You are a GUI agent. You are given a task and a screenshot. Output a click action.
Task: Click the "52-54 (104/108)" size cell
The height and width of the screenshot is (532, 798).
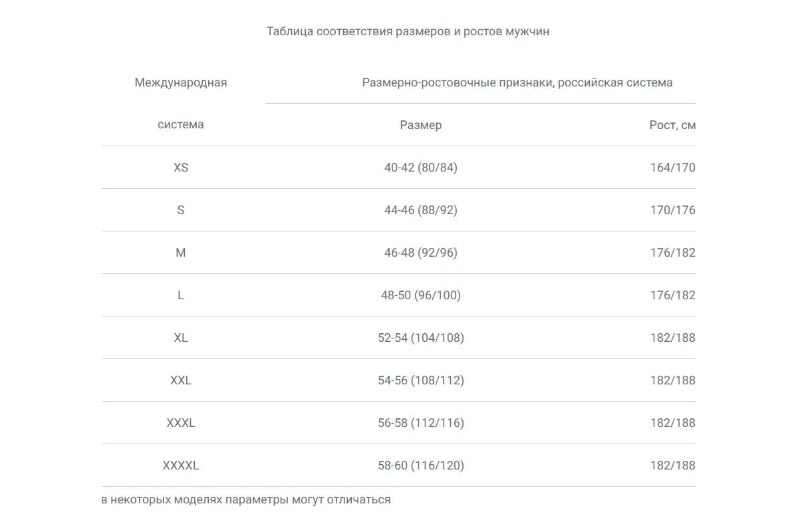(x=420, y=338)
